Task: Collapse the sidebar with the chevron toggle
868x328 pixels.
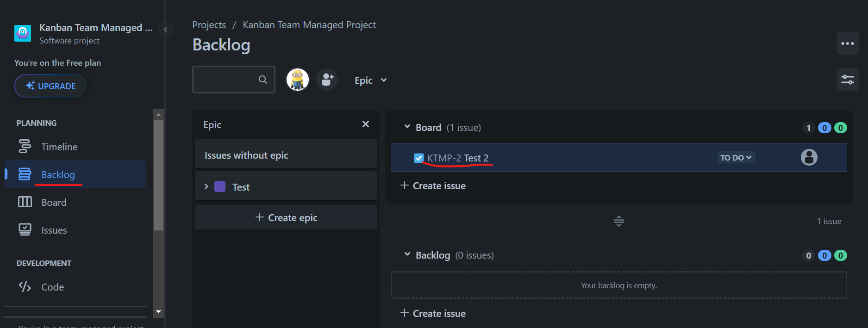Action: pos(165,30)
